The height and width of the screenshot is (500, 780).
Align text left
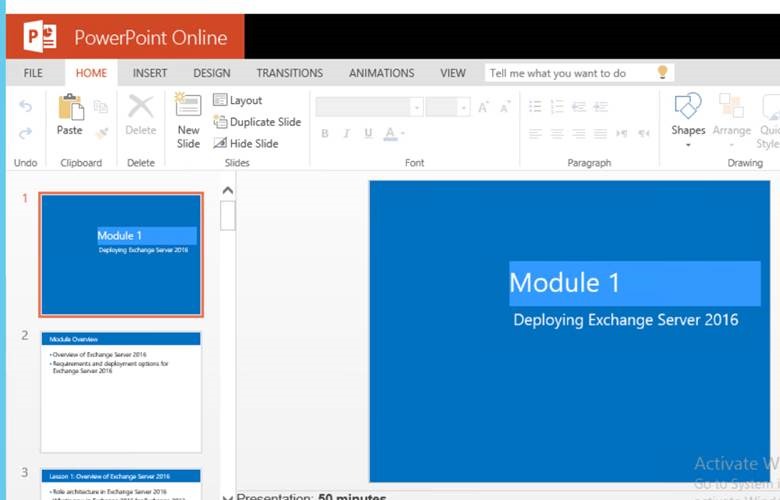tap(535, 133)
